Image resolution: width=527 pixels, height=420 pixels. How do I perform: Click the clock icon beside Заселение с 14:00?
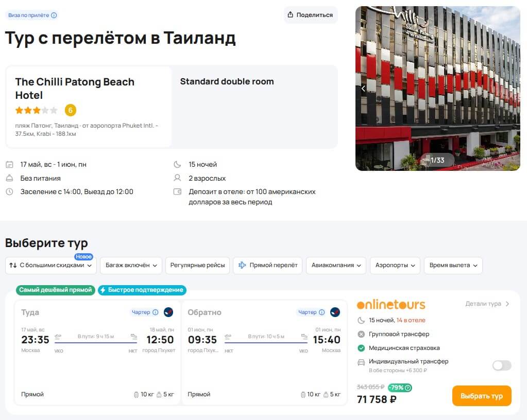point(9,191)
